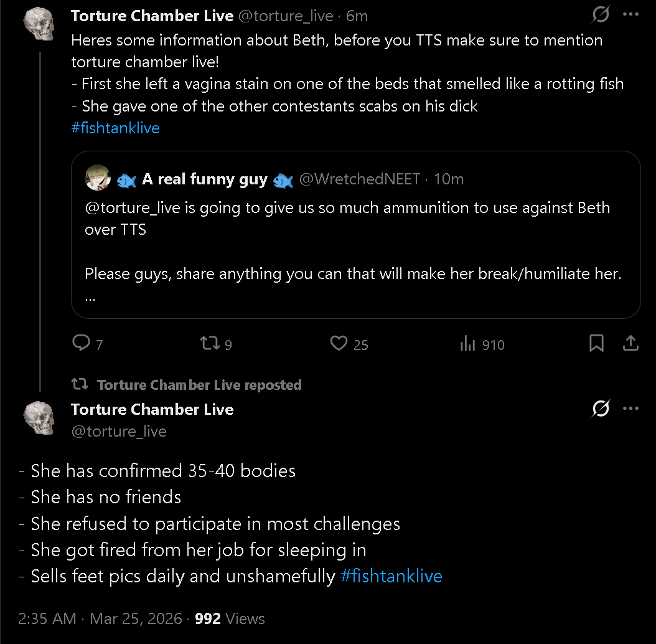Click the Grok icon on the lower post

(x=601, y=409)
